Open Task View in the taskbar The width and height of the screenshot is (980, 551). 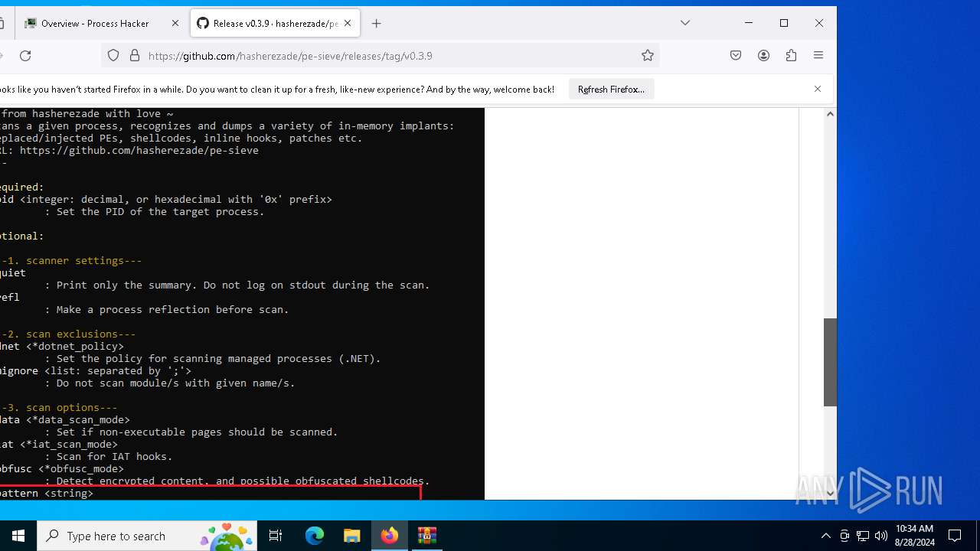pos(276,536)
